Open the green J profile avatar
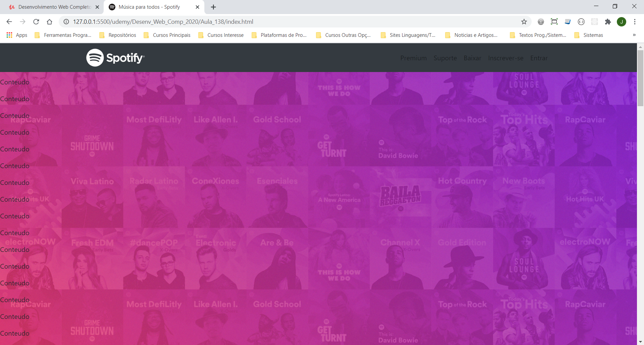 (622, 22)
